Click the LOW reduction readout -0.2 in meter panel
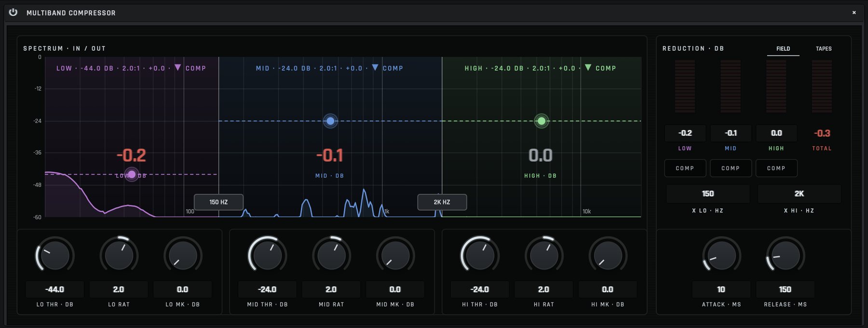The width and height of the screenshot is (868, 328). 685,133
